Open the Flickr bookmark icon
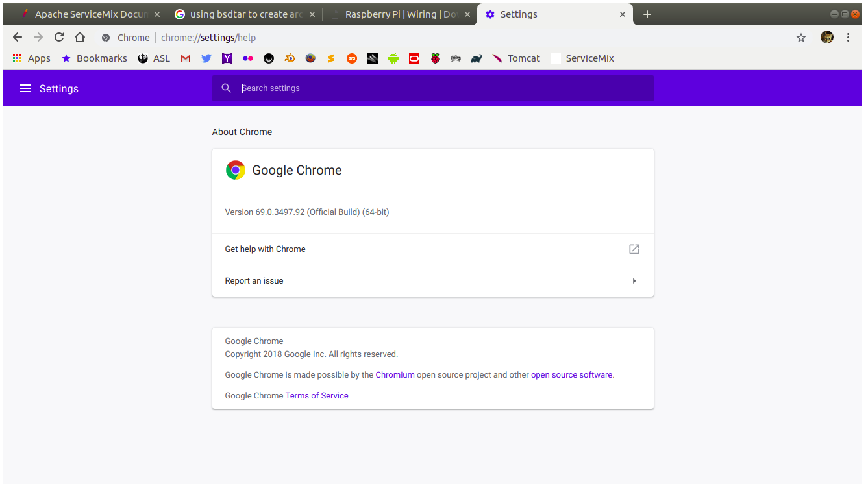Image resolution: width=868 pixels, height=490 pixels. pyautogui.click(x=248, y=58)
